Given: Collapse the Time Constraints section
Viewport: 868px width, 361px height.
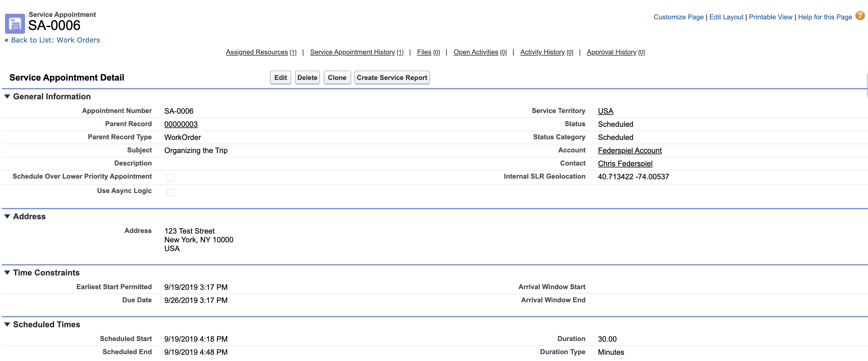Looking at the screenshot, I should [x=7, y=272].
